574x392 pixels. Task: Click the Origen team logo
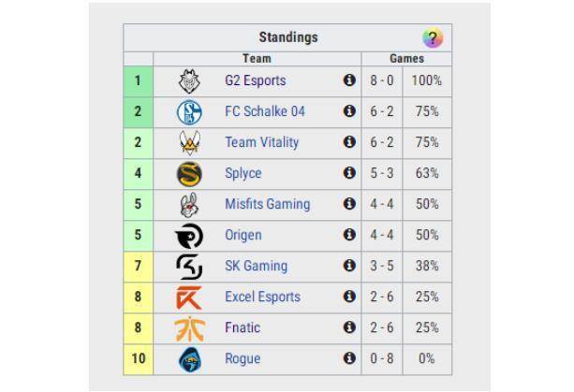(x=189, y=236)
